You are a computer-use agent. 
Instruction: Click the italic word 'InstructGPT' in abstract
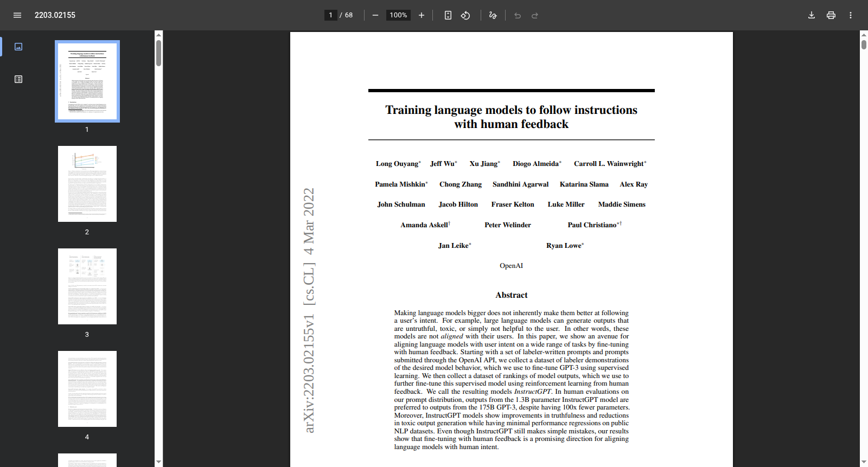[x=533, y=392]
